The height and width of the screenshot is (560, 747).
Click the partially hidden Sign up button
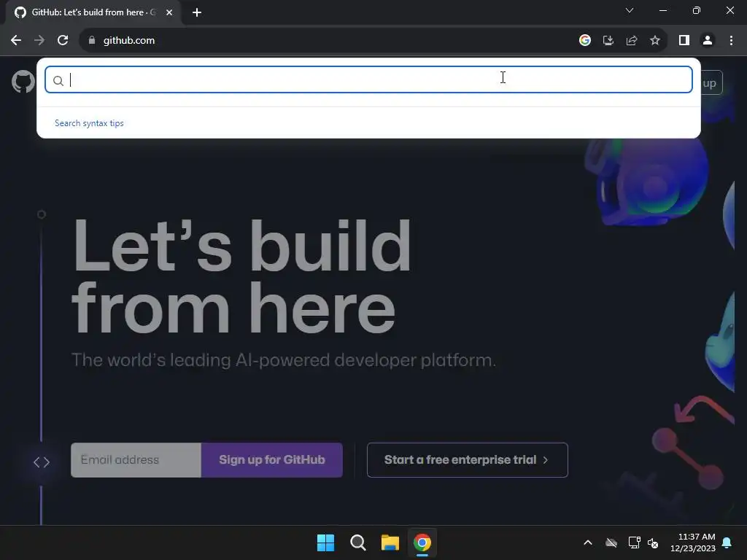click(712, 83)
